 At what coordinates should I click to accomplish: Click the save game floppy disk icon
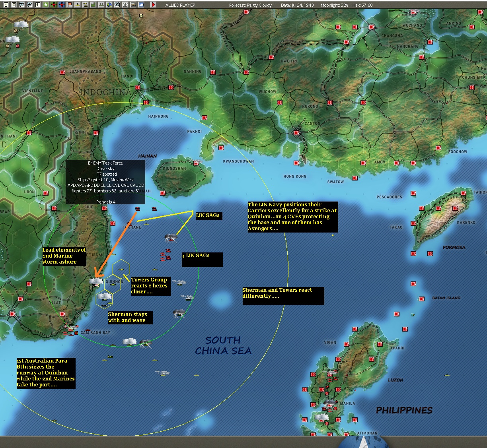(x=6, y=5)
